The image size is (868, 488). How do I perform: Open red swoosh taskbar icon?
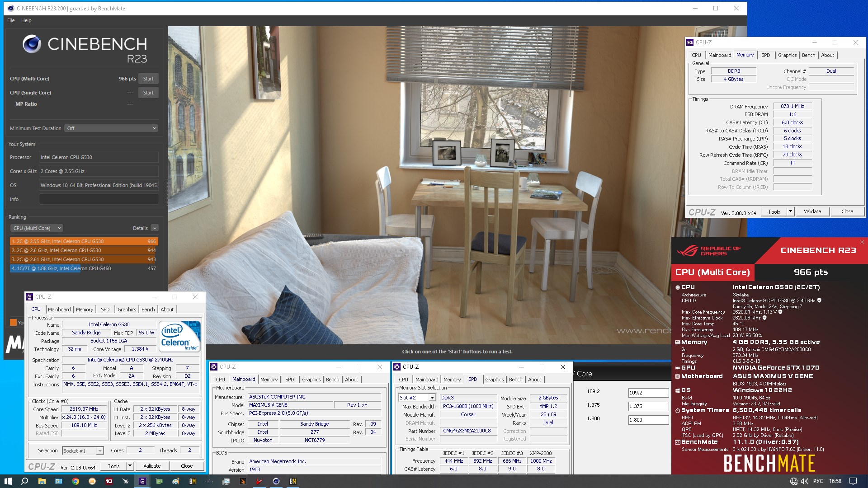click(x=259, y=481)
